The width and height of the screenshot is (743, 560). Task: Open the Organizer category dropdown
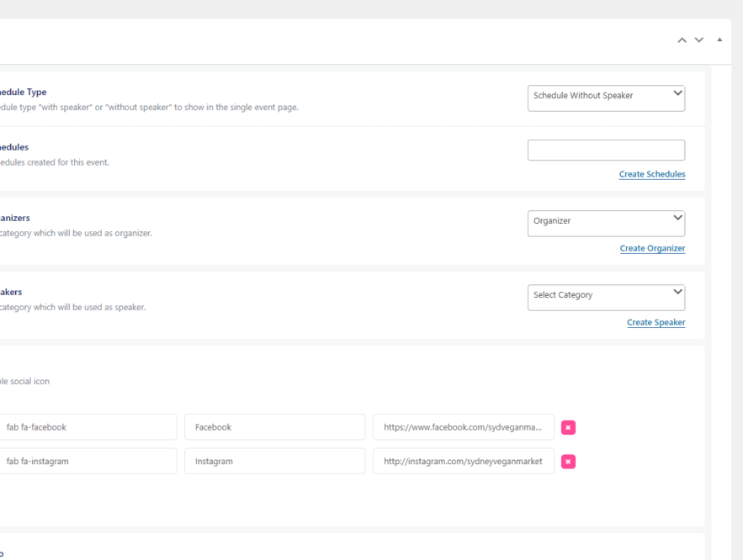coord(606,223)
